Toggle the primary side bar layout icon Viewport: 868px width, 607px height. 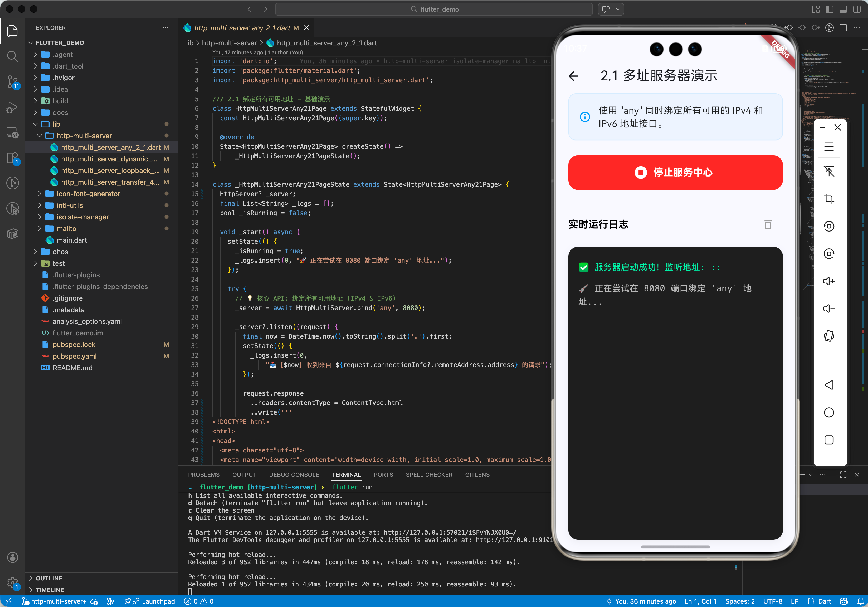coord(830,9)
